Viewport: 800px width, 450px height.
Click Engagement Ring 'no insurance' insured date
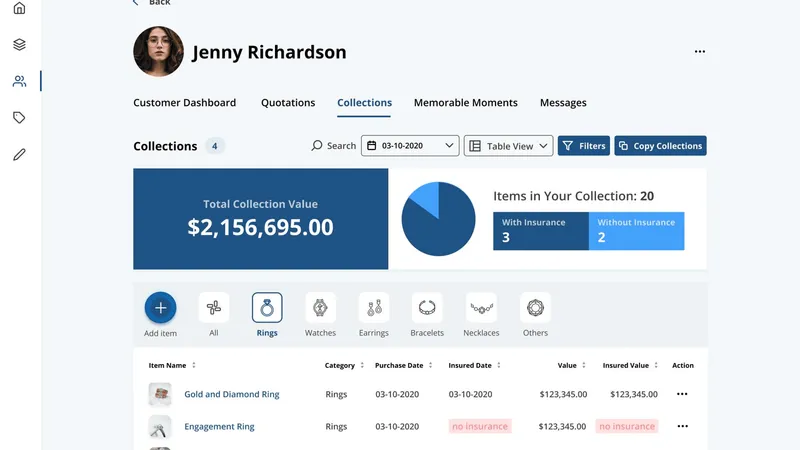[480, 426]
